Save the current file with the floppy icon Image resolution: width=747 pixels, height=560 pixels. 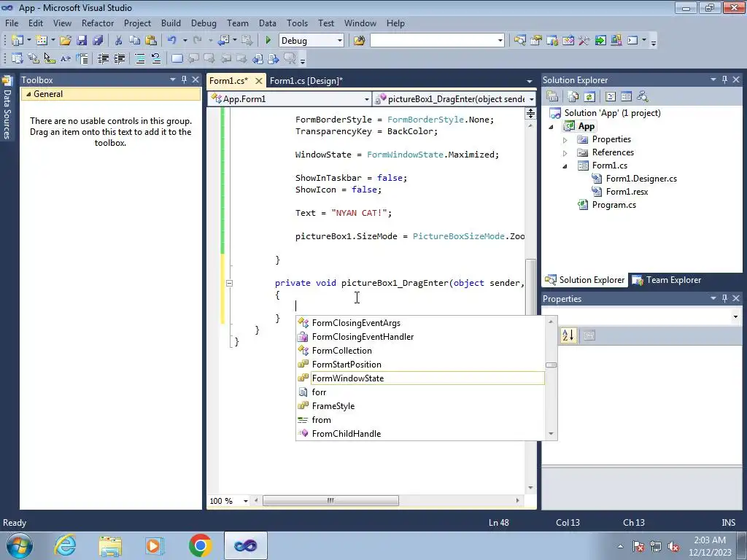(x=82, y=41)
